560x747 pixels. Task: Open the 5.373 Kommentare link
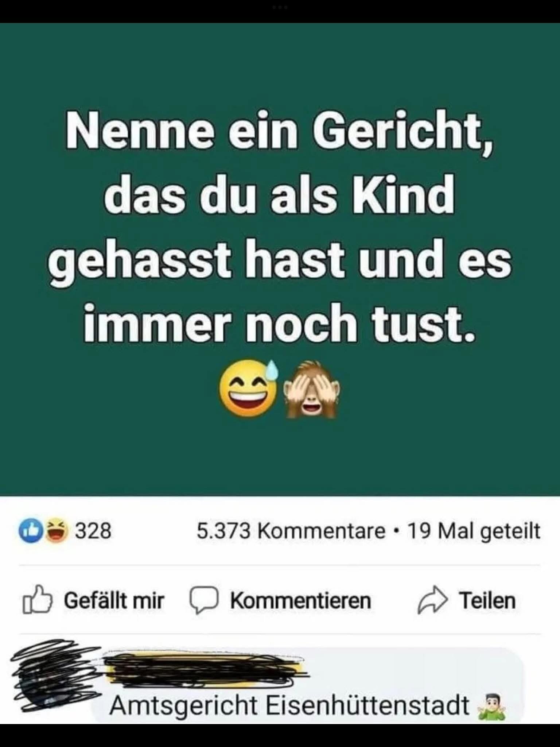coord(291,531)
